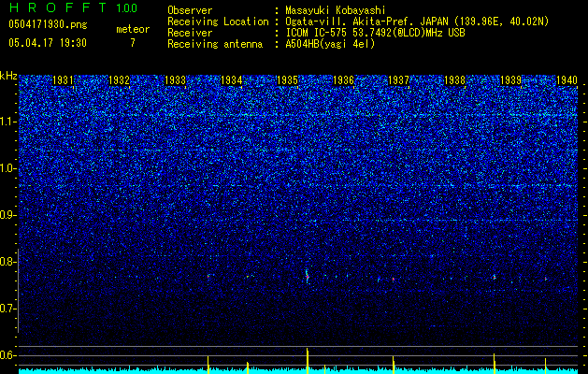
Task: Click the 1937 time axis label
Action: coord(398,79)
